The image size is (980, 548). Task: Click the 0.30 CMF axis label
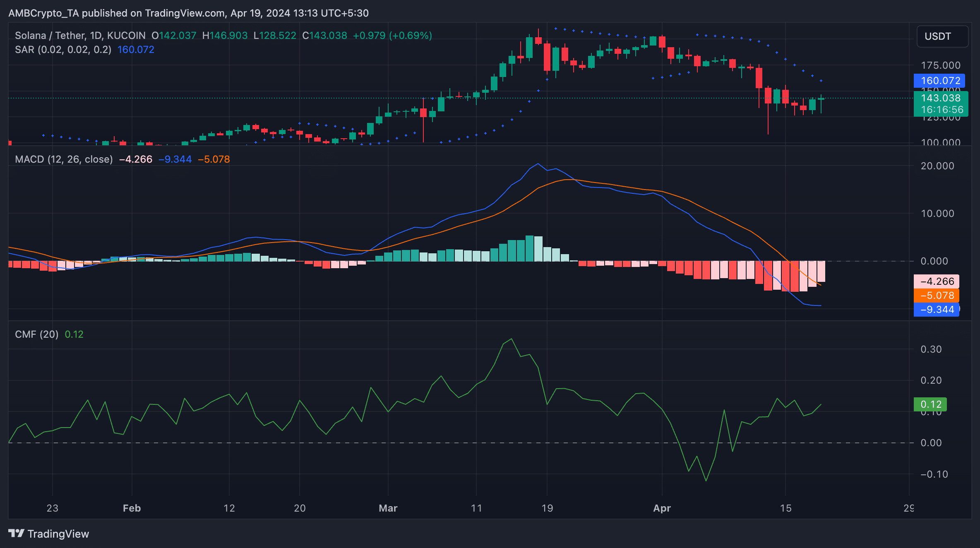tap(931, 349)
